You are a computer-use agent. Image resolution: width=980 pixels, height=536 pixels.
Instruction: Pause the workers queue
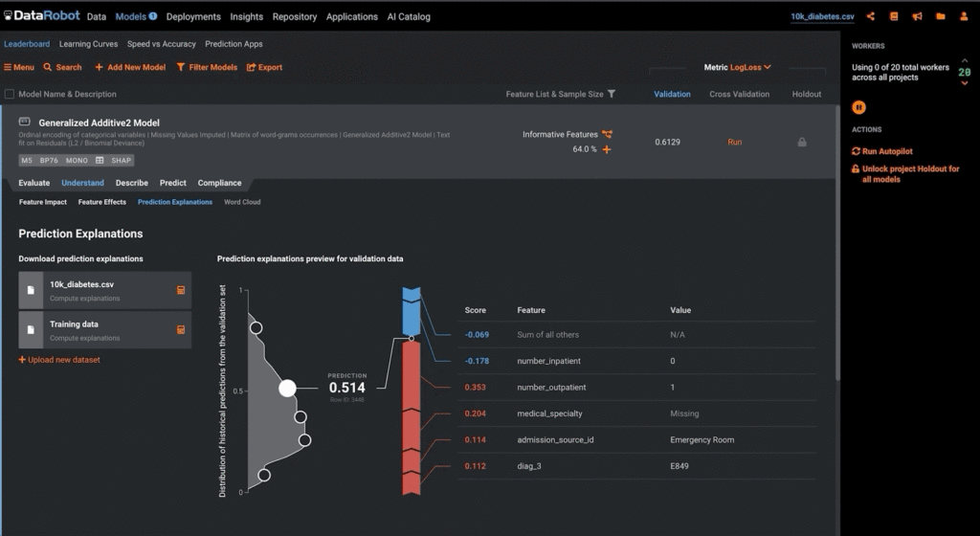click(859, 107)
